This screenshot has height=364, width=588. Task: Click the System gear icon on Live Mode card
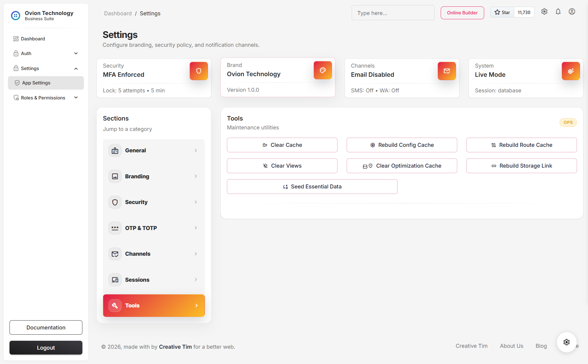coord(571,71)
